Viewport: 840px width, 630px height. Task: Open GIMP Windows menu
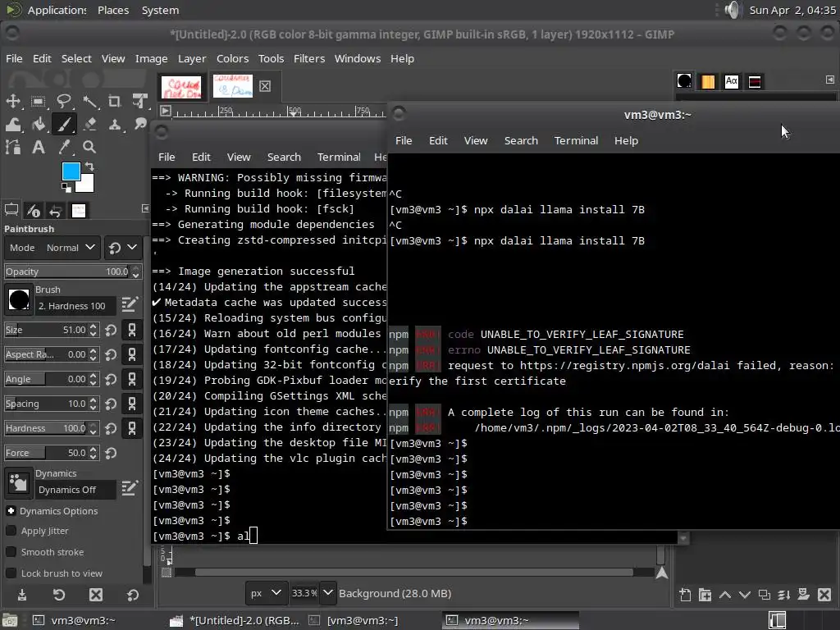(x=358, y=58)
